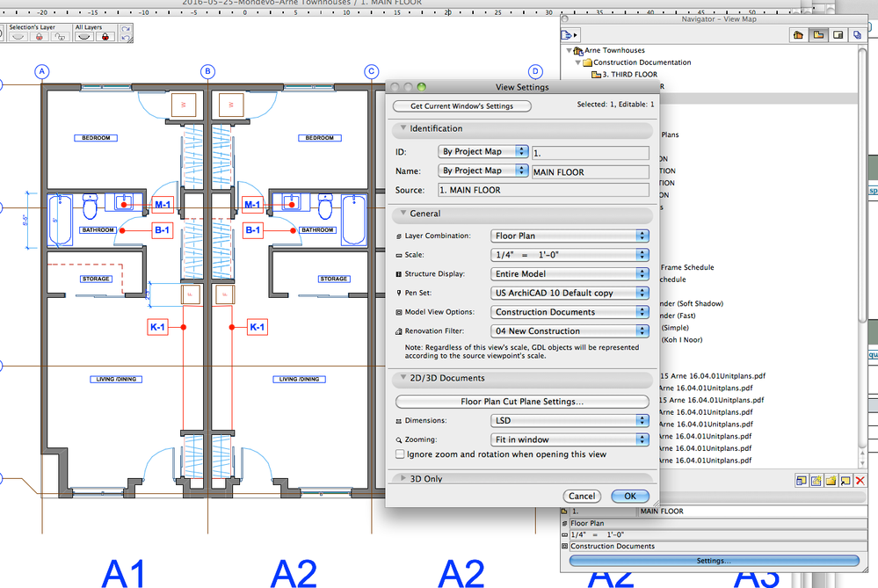The width and height of the screenshot is (878, 588).
Task: Click the red Delete icon below Navigator
Action: point(859,480)
